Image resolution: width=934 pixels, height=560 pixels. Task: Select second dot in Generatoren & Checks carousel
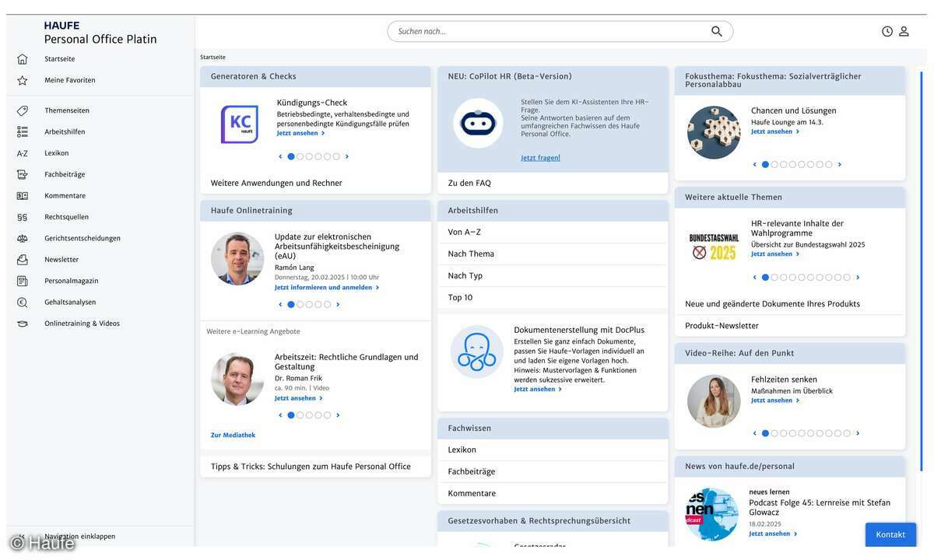pos(300,156)
